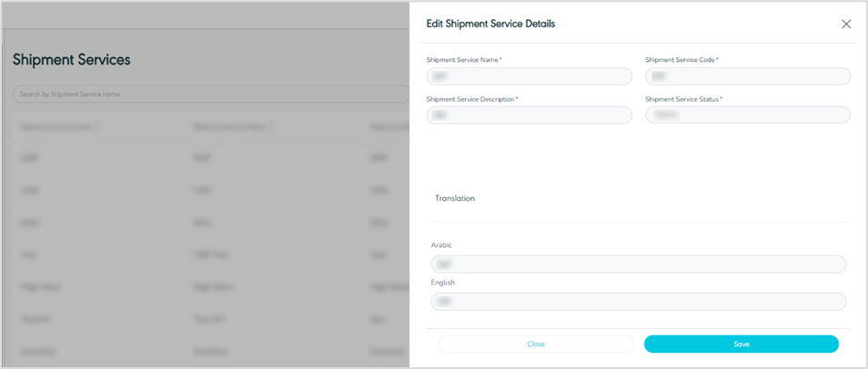The height and width of the screenshot is (369, 868).
Task: Select the Shipment Service Description input
Action: (x=529, y=115)
